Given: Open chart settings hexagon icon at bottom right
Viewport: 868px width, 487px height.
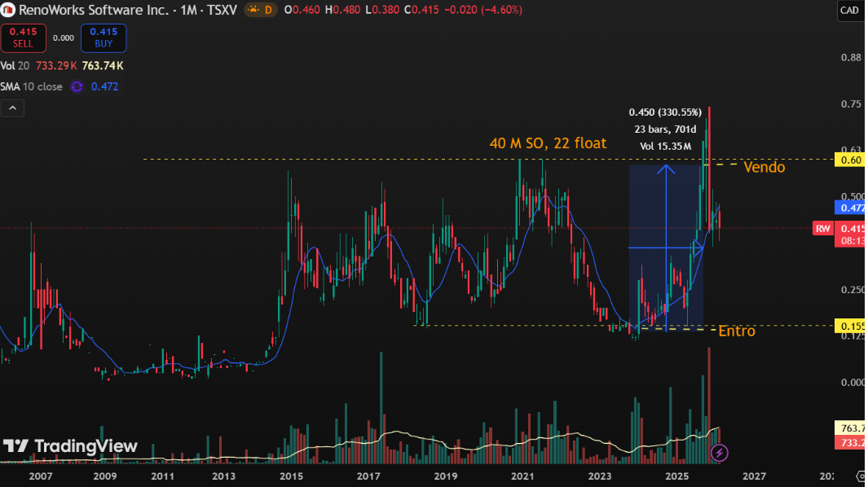Looking at the screenshot, I should coord(861,475).
